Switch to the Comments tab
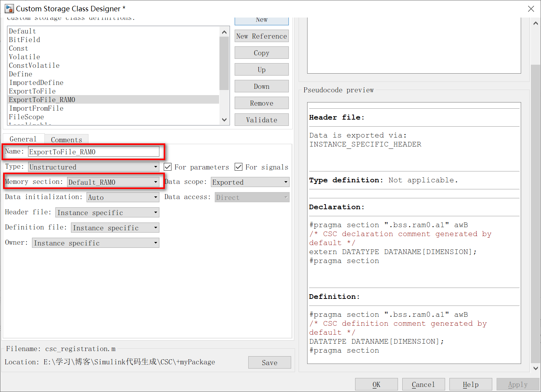541x392 pixels. 66,139
